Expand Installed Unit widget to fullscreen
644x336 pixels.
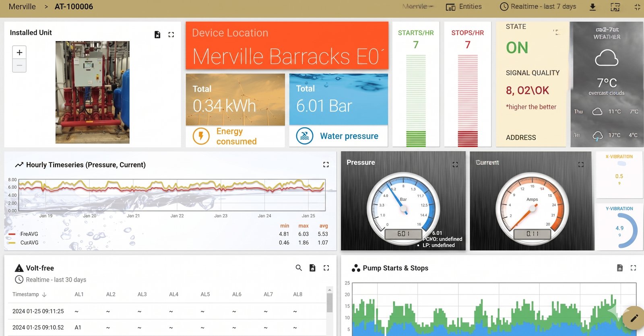pos(171,35)
